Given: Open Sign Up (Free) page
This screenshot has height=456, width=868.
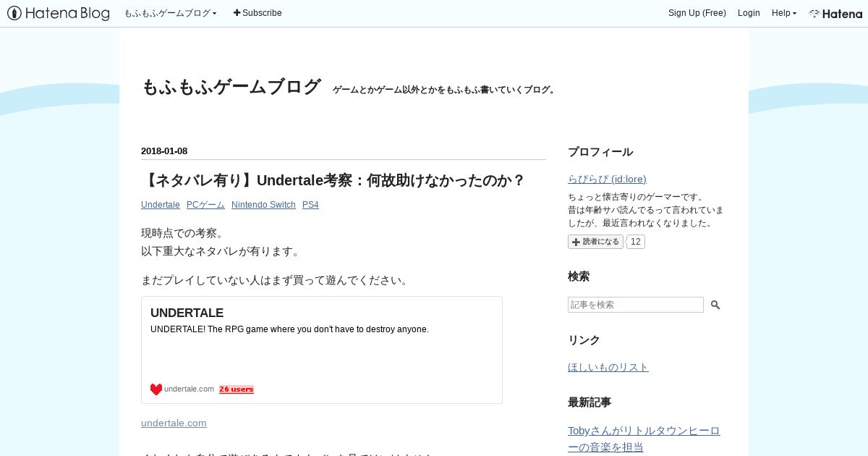Looking at the screenshot, I should (x=697, y=13).
